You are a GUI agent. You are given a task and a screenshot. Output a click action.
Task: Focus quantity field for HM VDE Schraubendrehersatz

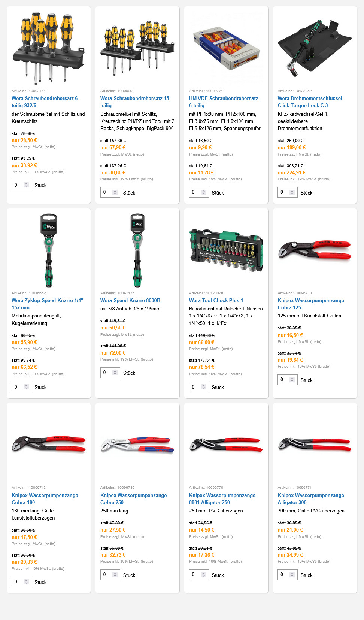click(x=198, y=192)
